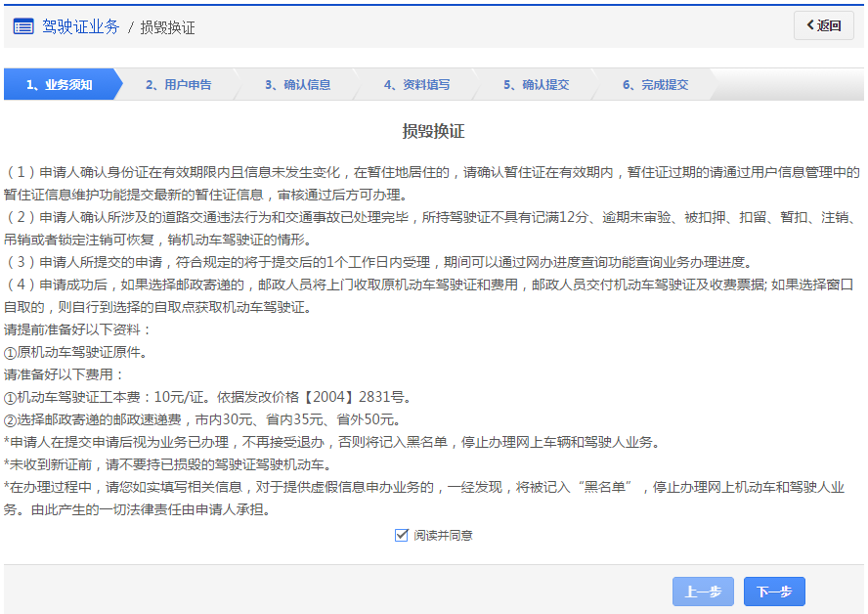Select step 1、业务须知 tab
The image size is (868, 614).
[x=60, y=85]
